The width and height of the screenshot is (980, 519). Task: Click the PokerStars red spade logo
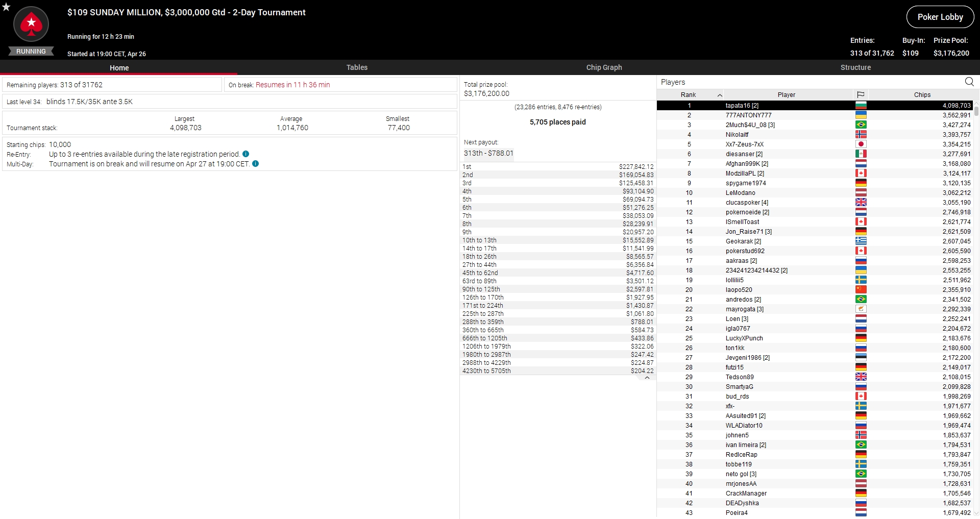pos(31,24)
